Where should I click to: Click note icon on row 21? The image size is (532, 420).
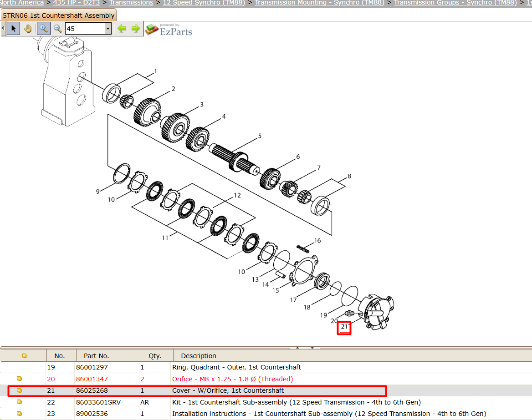[x=19, y=390]
